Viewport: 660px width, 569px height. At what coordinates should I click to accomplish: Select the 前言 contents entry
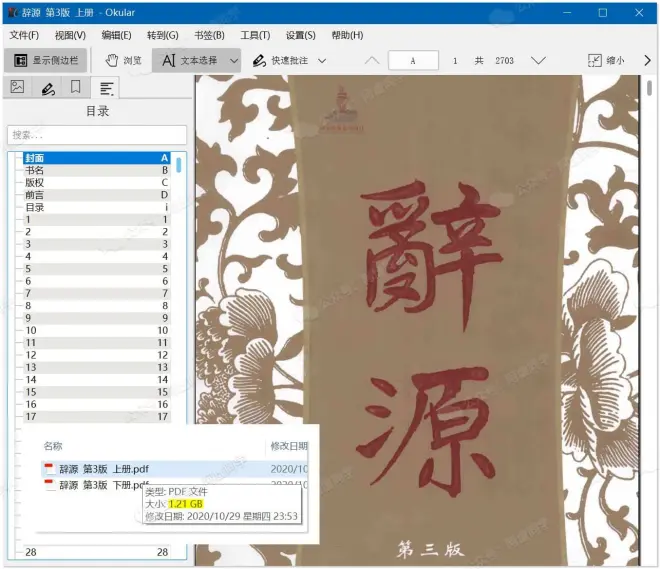coord(96,195)
